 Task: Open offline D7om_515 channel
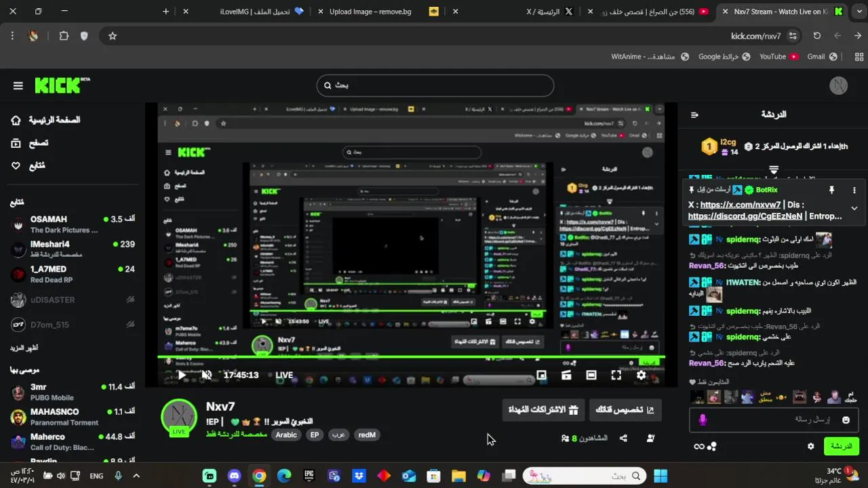pos(73,325)
